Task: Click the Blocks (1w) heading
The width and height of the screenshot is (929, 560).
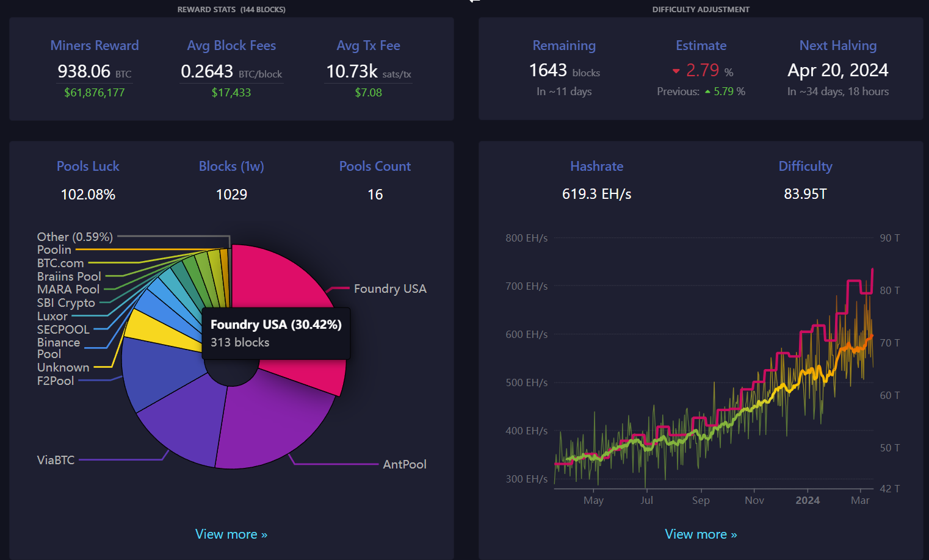Action: 231,167
